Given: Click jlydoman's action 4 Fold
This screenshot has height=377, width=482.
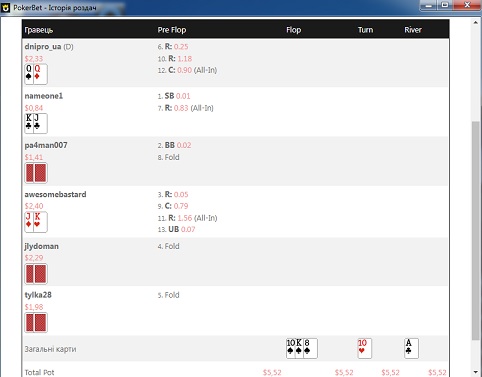Looking at the screenshot, I should pyautogui.click(x=168, y=246).
